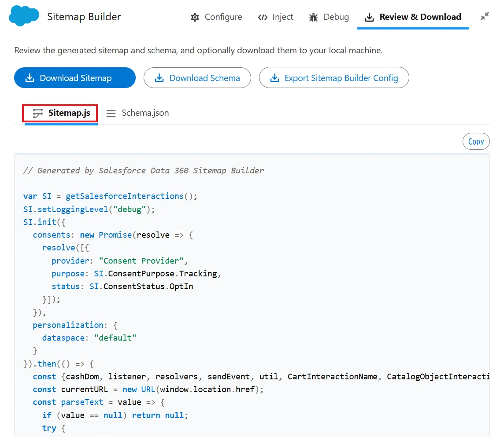Click the Debug bug icon

pos(313,17)
